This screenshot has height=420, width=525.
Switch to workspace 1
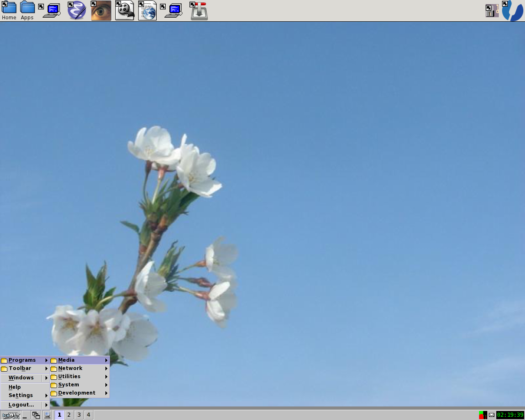pyautogui.click(x=59, y=415)
